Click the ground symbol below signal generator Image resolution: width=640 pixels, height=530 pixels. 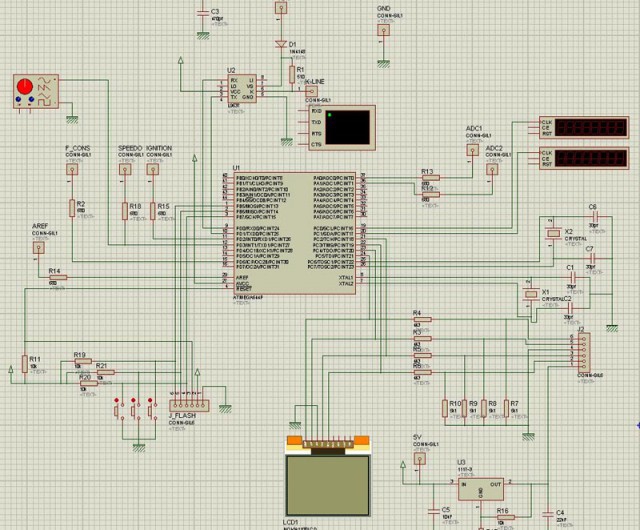(x=72, y=120)
